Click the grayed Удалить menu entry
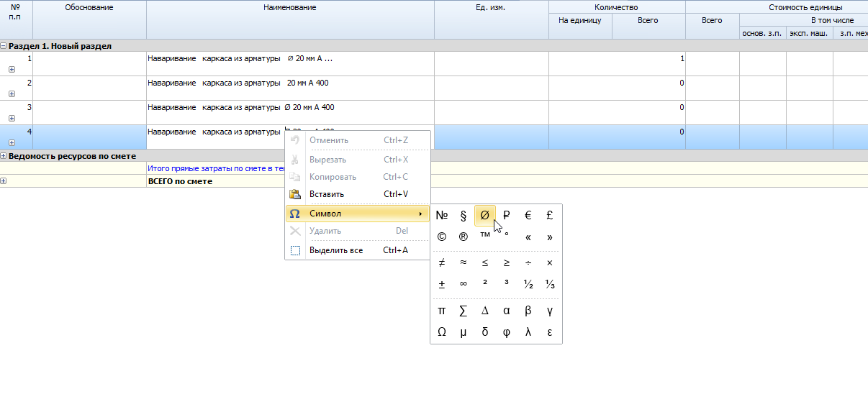The width and height of the screenshot is (868, 407). [x=358, y=231]
